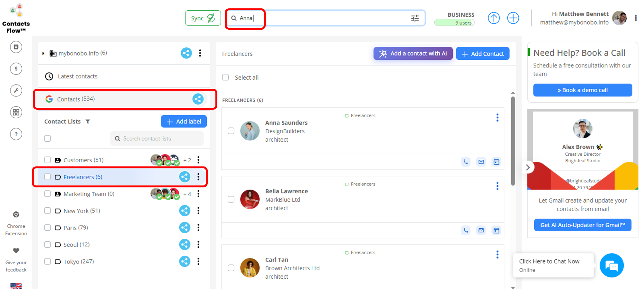
Task: Click the contact list vertical scrollbar
Action: 513,142
